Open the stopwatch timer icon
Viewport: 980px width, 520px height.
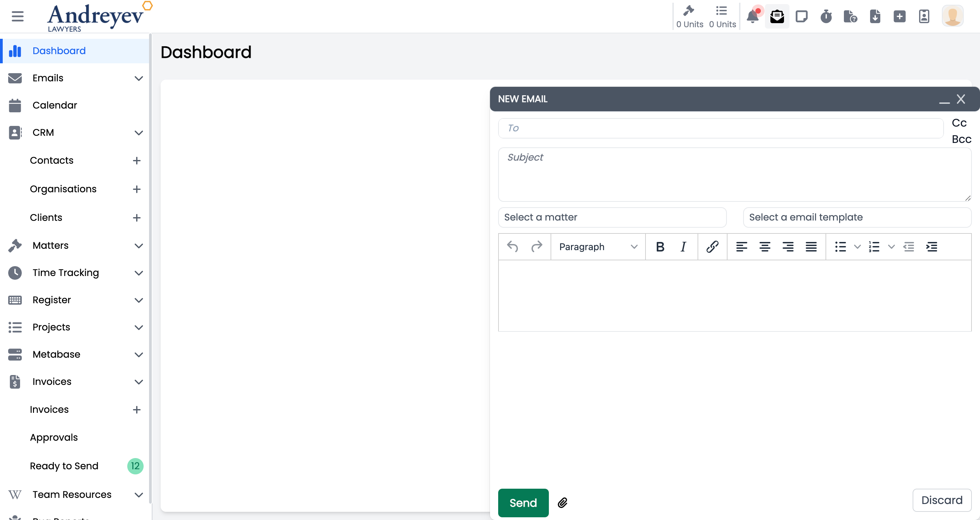pyautogui.click(x=826, y=17)
